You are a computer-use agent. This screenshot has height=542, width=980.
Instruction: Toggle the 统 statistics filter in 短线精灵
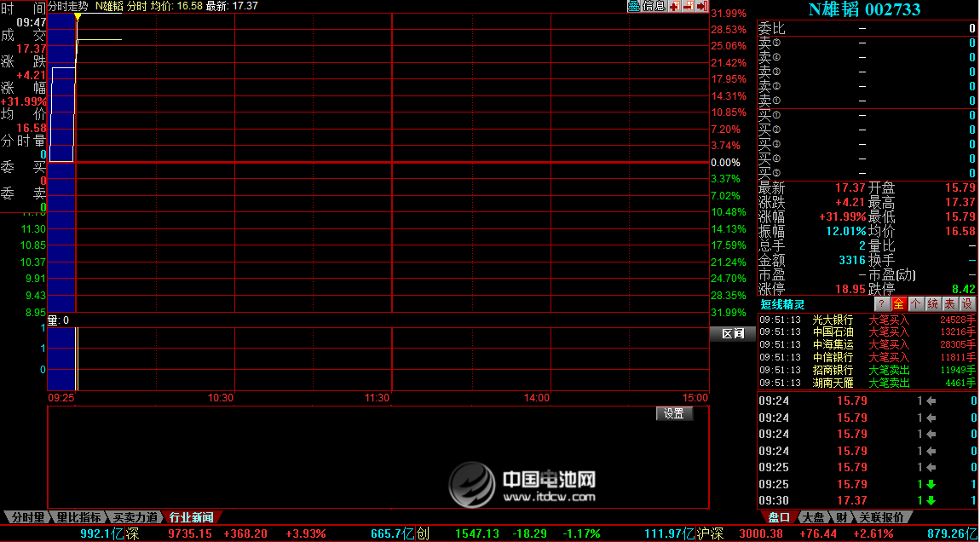[x=932, y=304]
